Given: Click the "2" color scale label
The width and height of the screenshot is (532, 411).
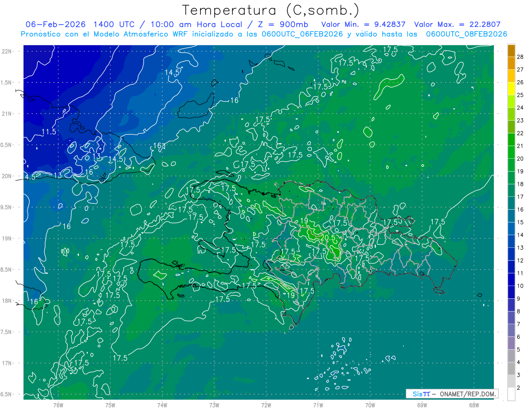Looking at the screenshot, I should click(519, 388).
